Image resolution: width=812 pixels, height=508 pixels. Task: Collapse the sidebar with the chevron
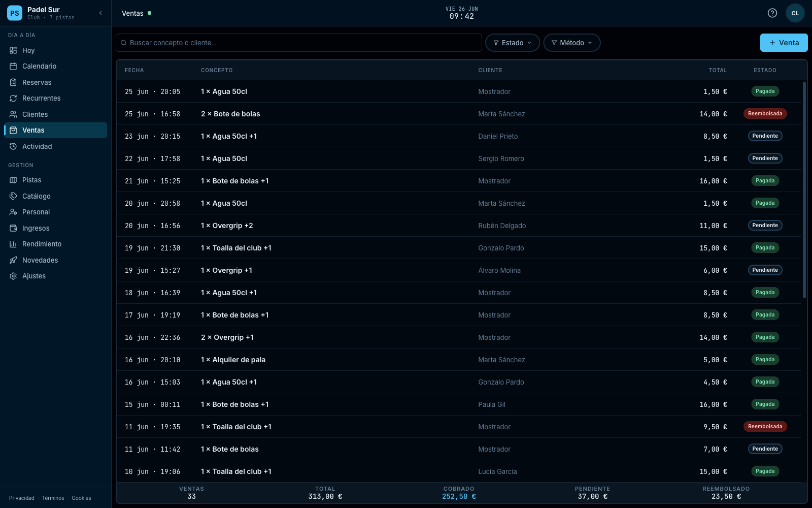100,13
